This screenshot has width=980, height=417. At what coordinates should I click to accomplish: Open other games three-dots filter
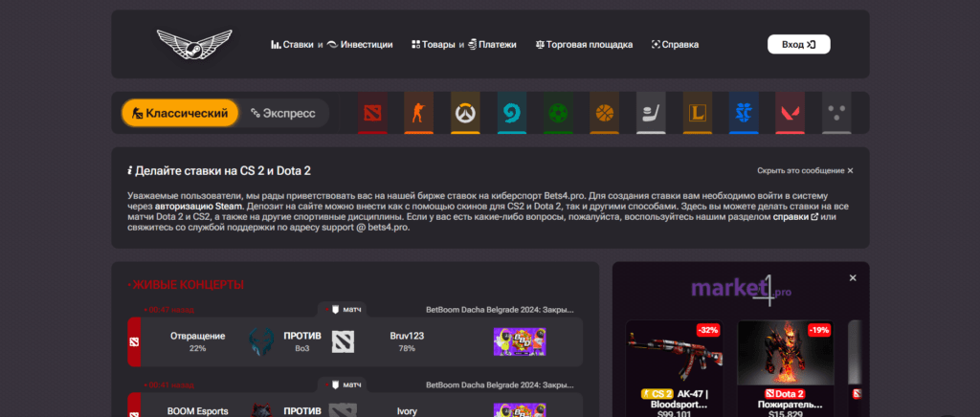click(x=836, y=112)
